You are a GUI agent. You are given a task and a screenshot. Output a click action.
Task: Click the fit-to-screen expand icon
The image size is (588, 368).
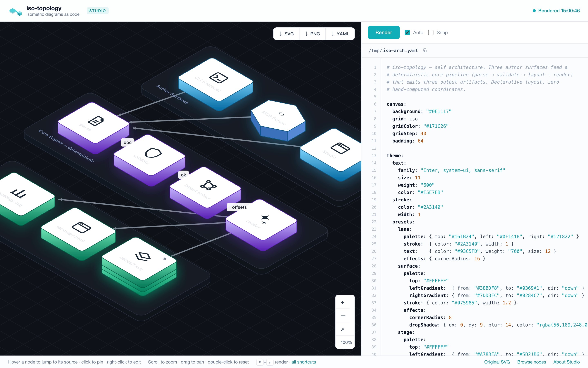pyautogui.click(x=343, y=330)
